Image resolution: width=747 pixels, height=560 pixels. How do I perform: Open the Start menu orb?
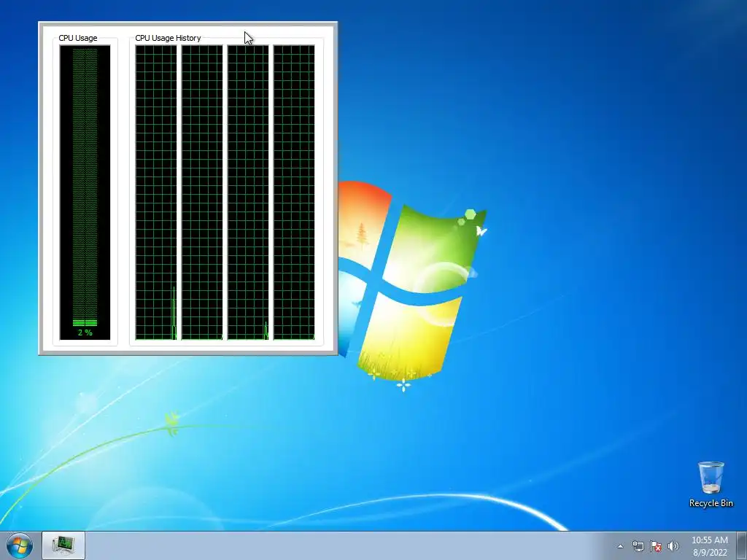pyautogui.click(x=20, y=545)
